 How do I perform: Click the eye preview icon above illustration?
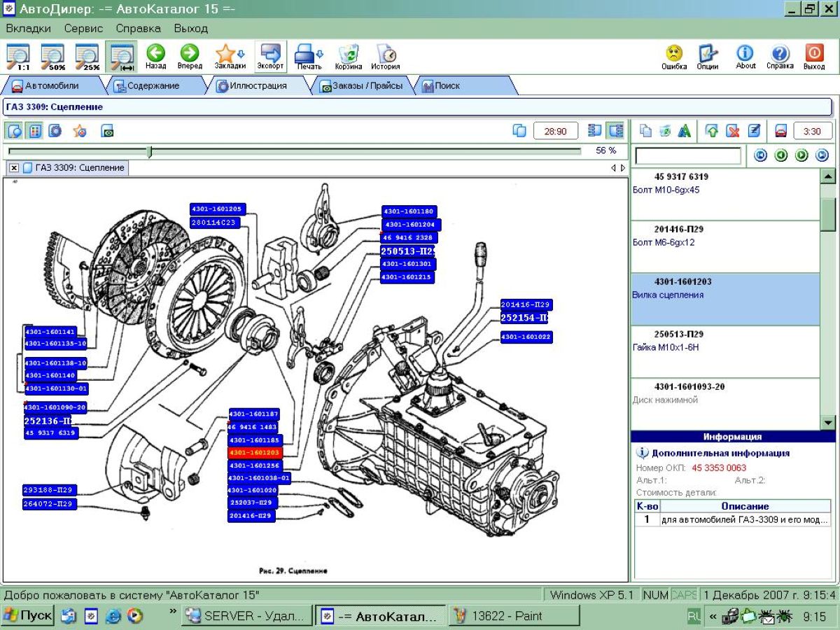tap(107, 131)
